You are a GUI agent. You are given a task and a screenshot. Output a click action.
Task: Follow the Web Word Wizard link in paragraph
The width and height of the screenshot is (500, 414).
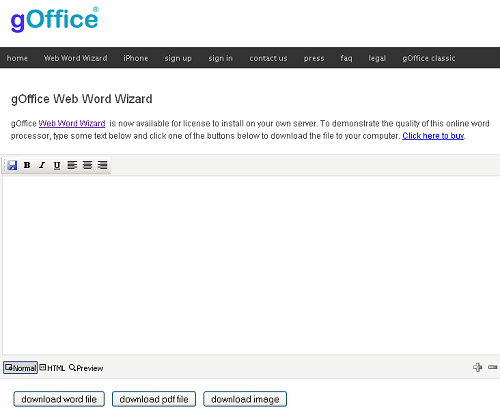tap(72, 123)
